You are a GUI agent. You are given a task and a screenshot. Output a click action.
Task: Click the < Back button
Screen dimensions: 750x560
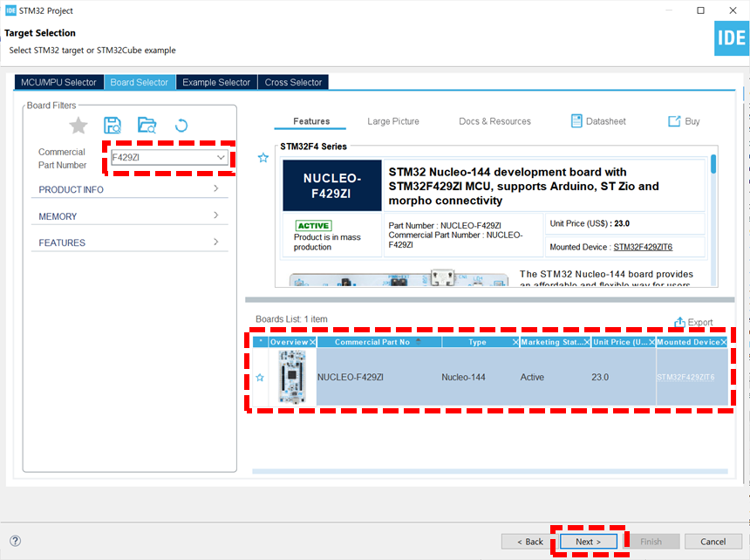click(x=530, y=542)
